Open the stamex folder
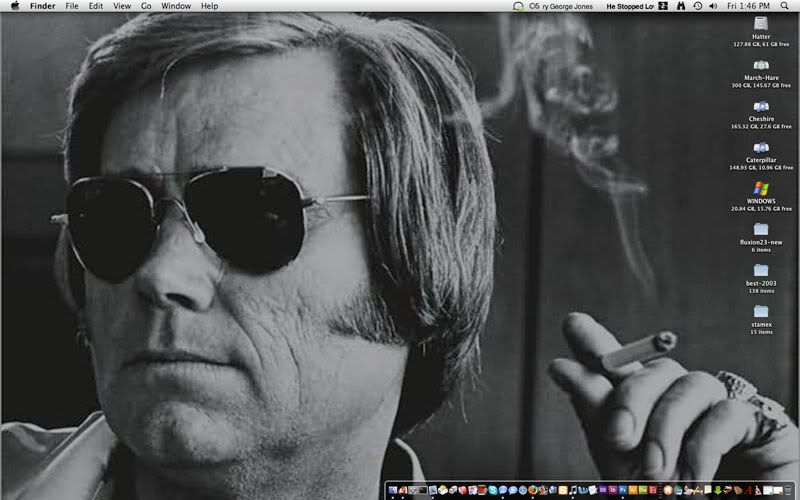The width and height of the screenshot is (800, 500). [760, 311]
